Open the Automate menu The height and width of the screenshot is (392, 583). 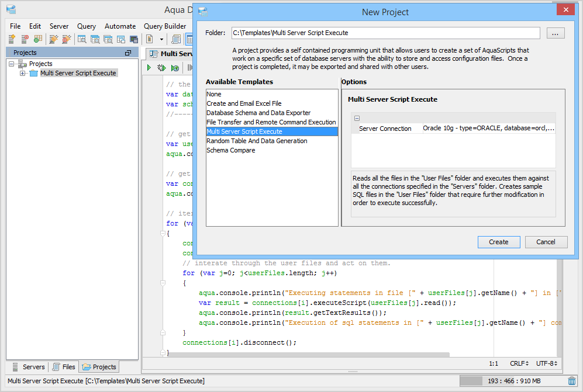pyautogui.click(x=120, y=26)
